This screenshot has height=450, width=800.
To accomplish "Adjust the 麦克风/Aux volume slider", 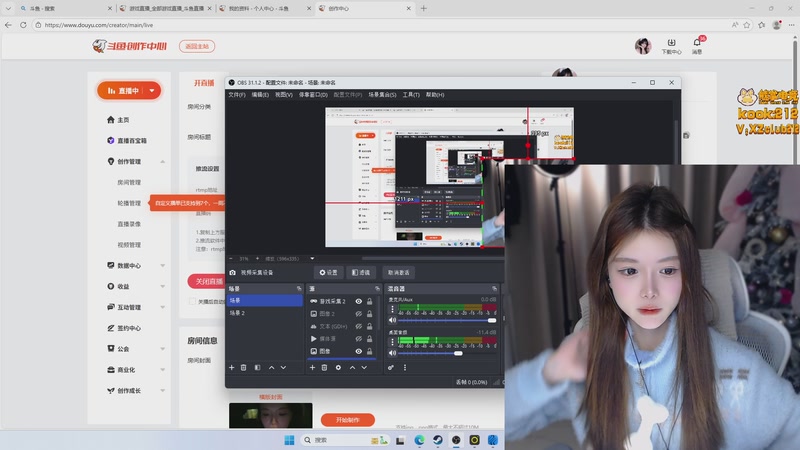I will [x=447, y=320].
